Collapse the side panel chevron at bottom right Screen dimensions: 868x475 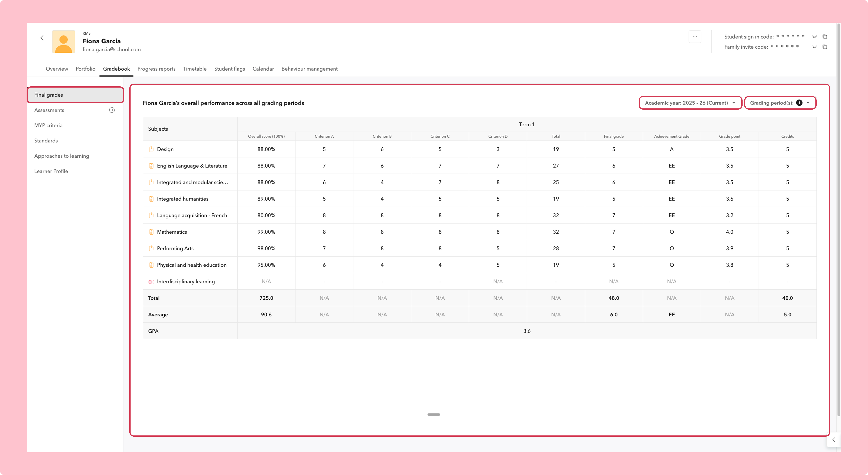click(834, 440)
